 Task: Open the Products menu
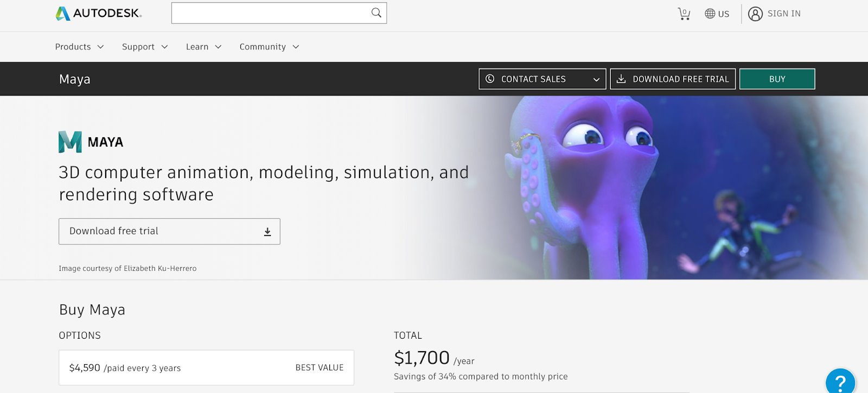tap(79, 47)
